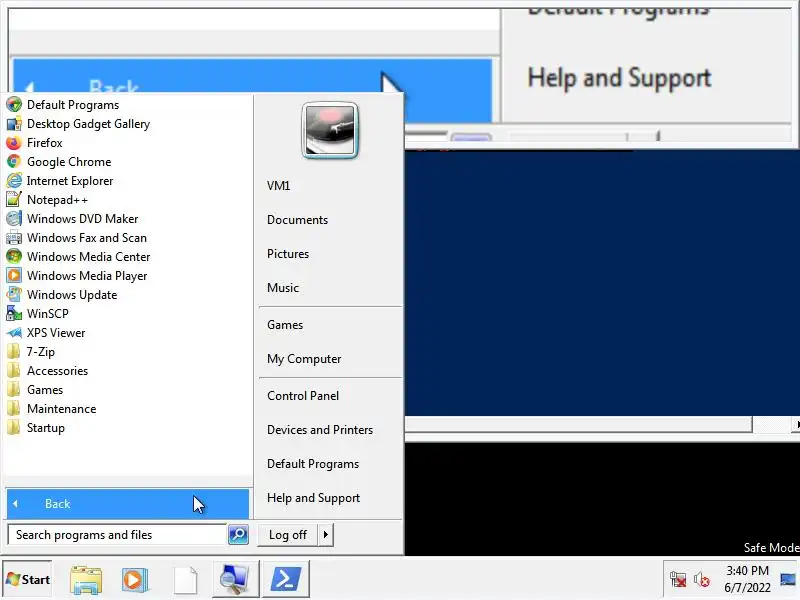Open magnifier monitor taskbar icon
Viewport: 800px width, 600px height.
coord(235,579)
